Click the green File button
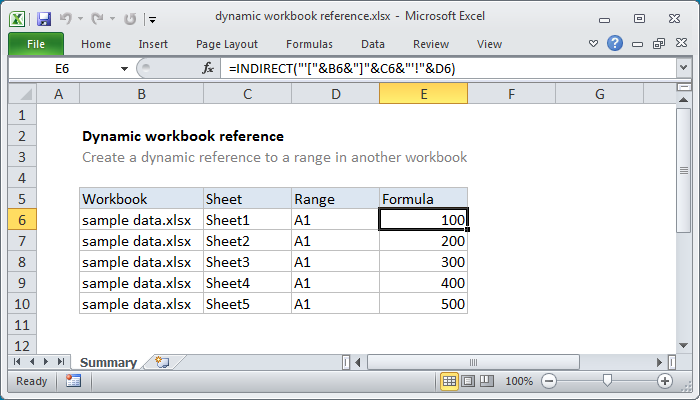The height and width of the screenshot is (400, 700). coord(34,44)
